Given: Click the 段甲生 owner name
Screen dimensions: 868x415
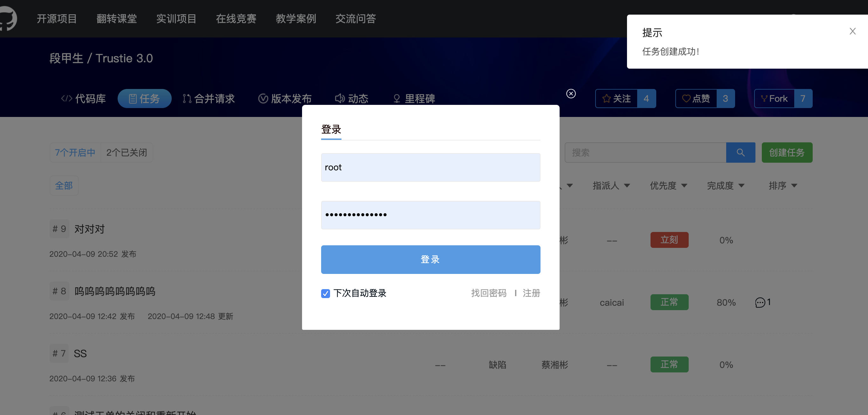Looking at the screenshot, I should 66,58.
